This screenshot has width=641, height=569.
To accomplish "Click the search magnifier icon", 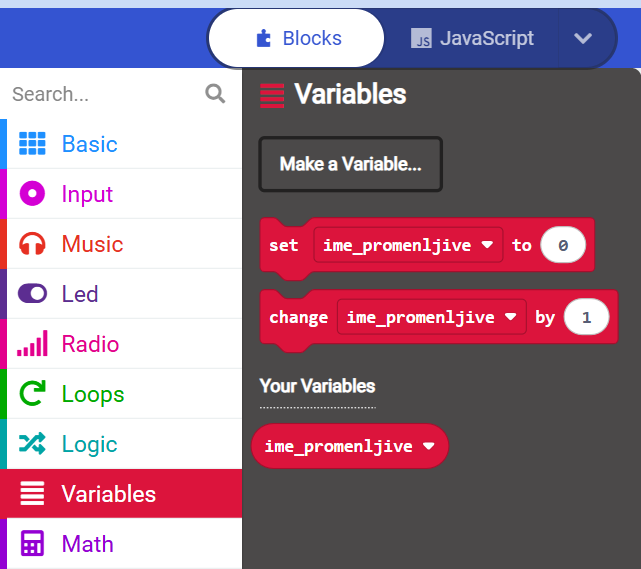I will [215, 94].
